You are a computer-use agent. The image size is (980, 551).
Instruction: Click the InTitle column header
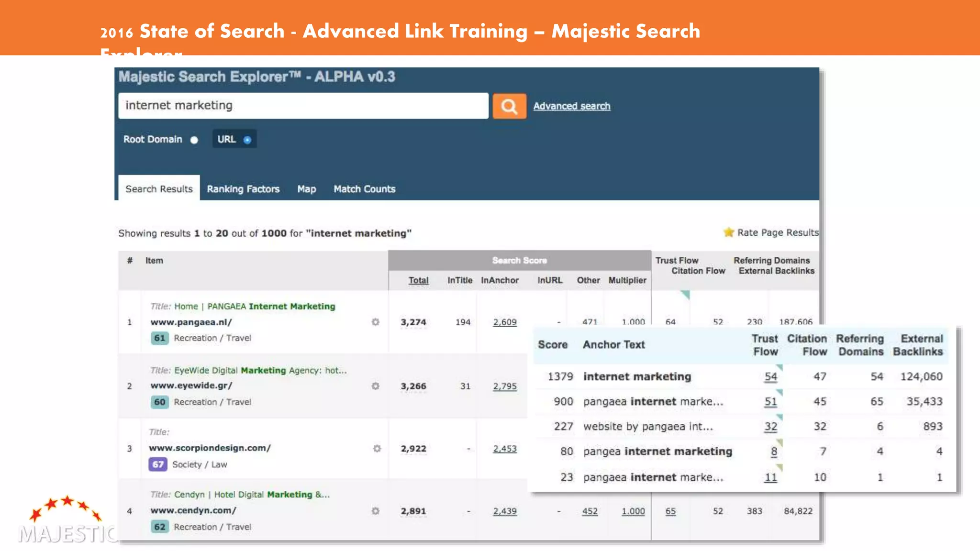click(460, 280)
